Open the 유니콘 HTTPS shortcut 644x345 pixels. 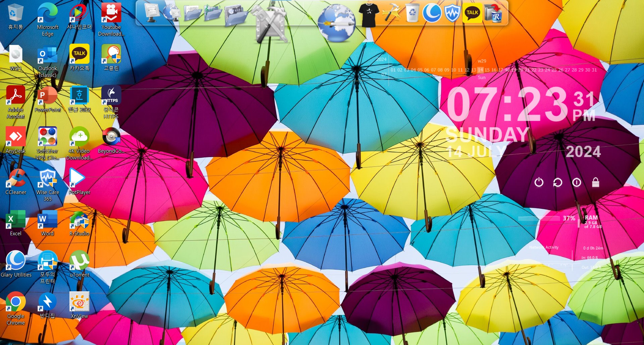pos(111,102)
